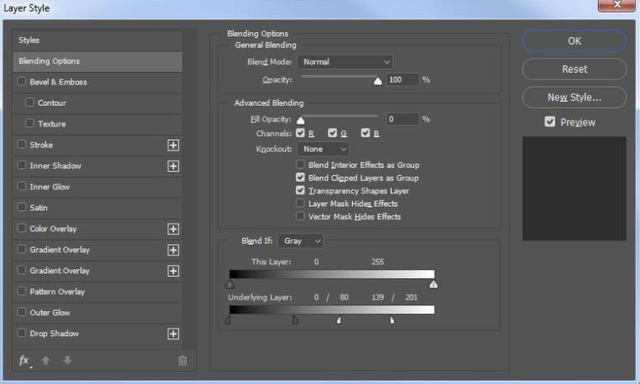Click the Opacity value field
The width and height of the screenshot is (640, 384).
point(403,80)
